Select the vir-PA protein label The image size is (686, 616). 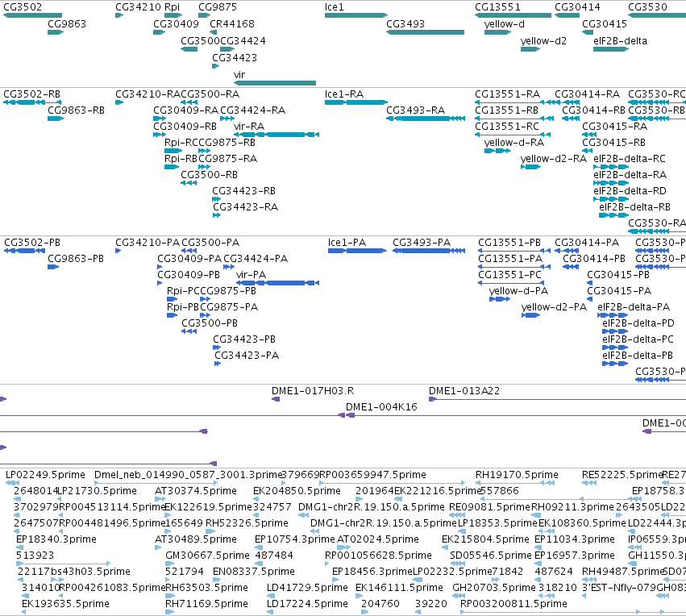click(251, 275)
